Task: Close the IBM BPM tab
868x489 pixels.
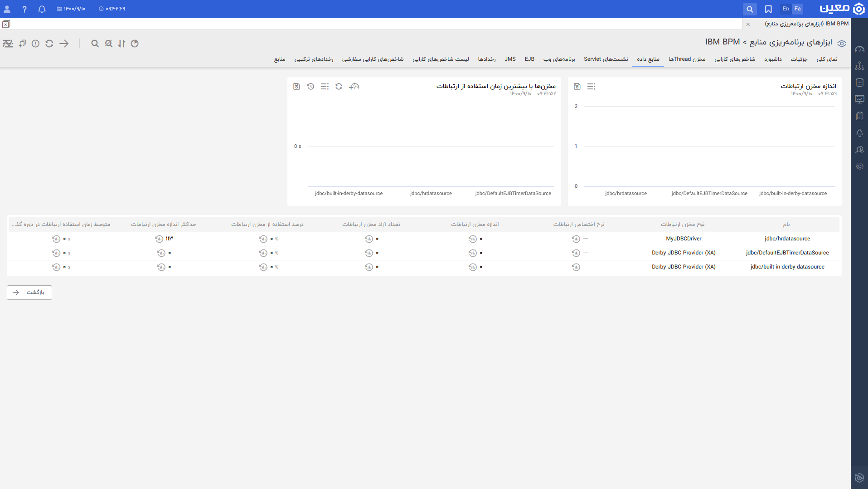Action: tap(748, 24)
